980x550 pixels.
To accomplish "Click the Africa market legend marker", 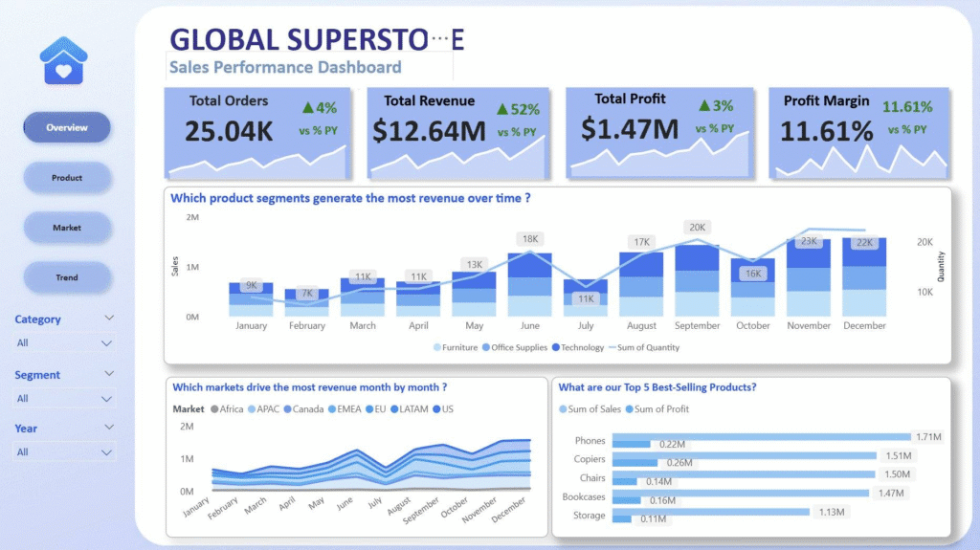I will [x=214, y=409].
